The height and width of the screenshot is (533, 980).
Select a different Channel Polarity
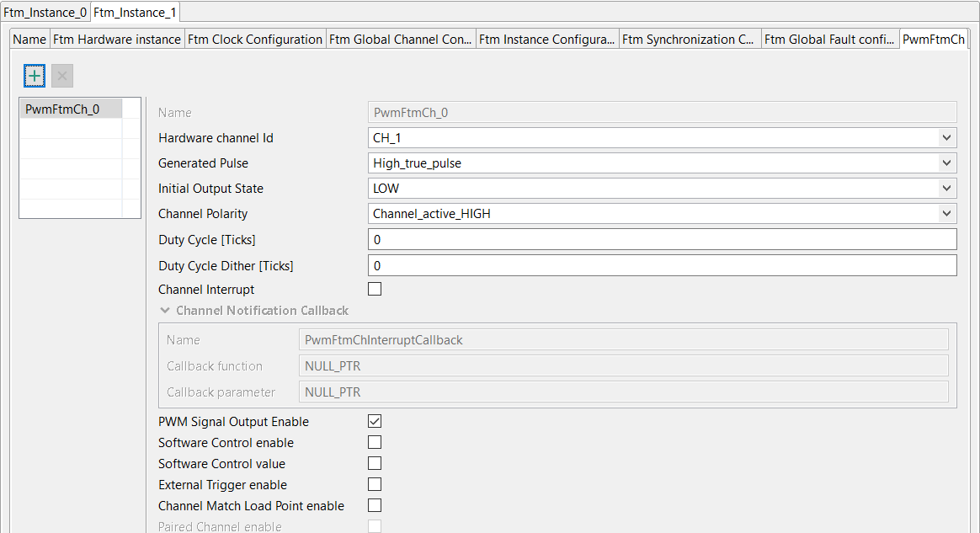click(946, 213)
